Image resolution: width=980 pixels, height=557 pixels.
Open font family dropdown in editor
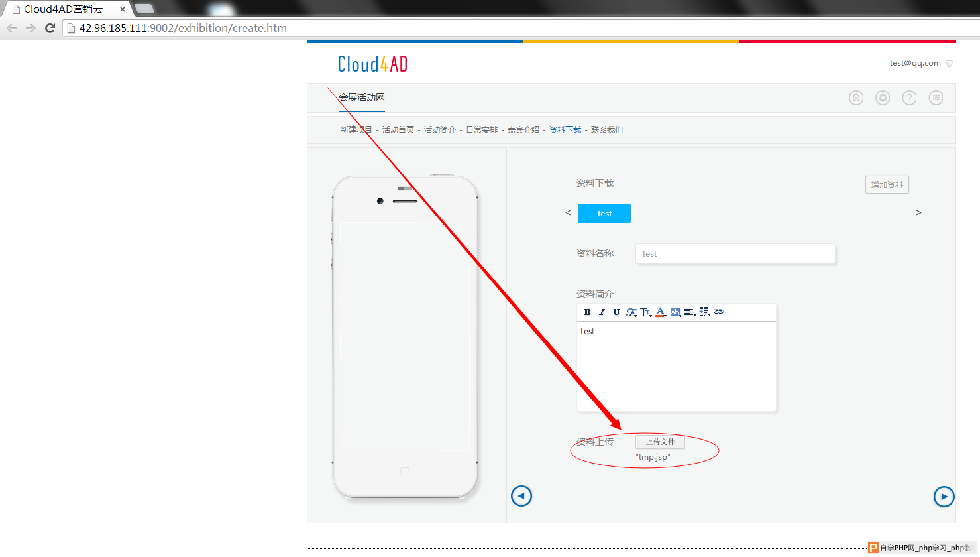tap(631, 312)
